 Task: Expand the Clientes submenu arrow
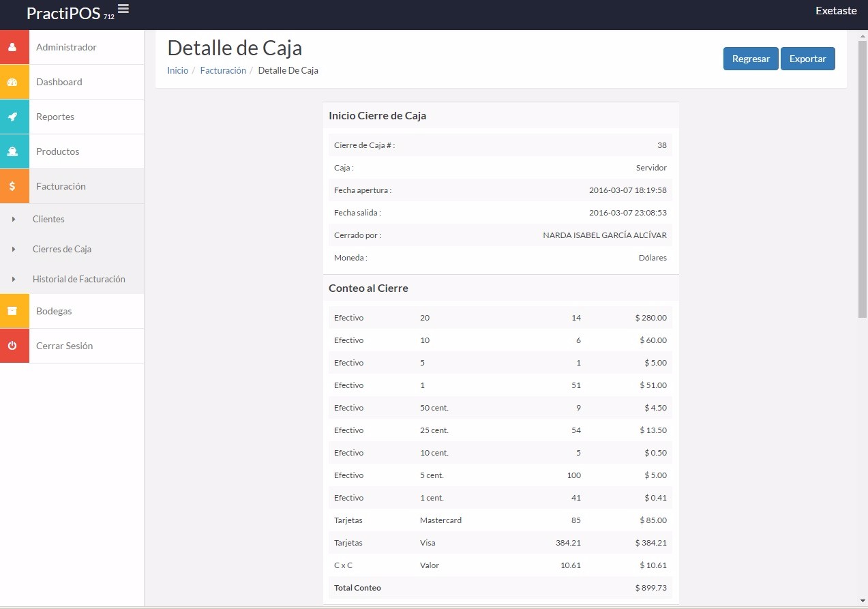click(14, 219)
